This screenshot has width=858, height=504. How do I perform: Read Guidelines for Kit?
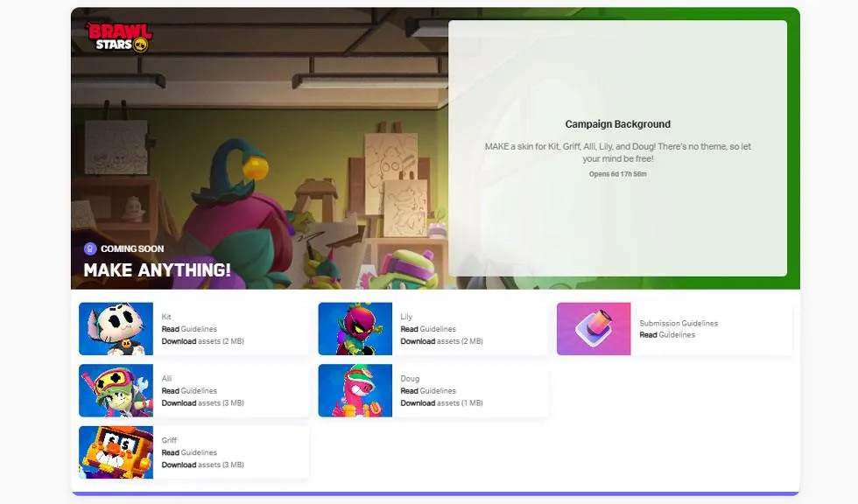pyautogui.click(x=189, y=329)
